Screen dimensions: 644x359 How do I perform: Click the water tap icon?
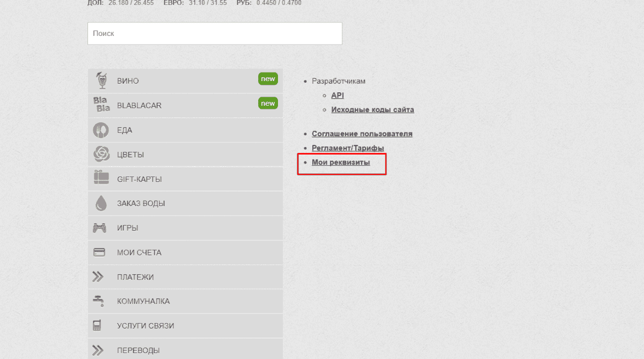pyautogui.click(x=99, y=301)
